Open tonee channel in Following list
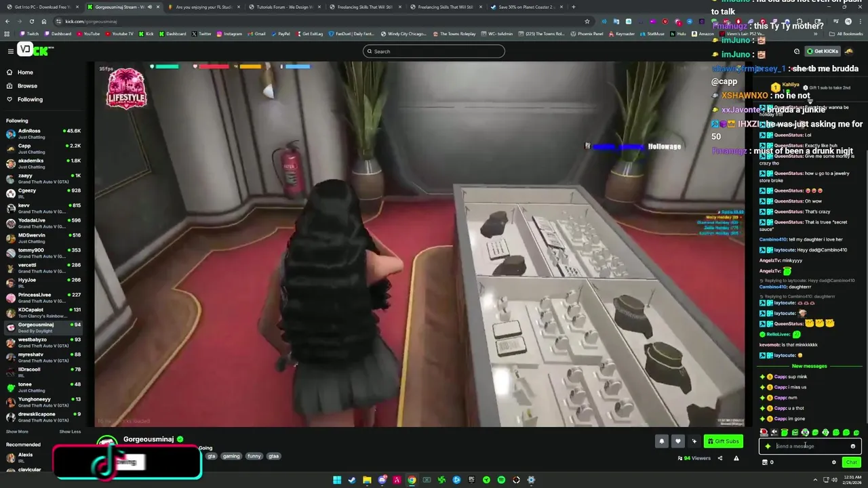 click(x=43, y=387)
